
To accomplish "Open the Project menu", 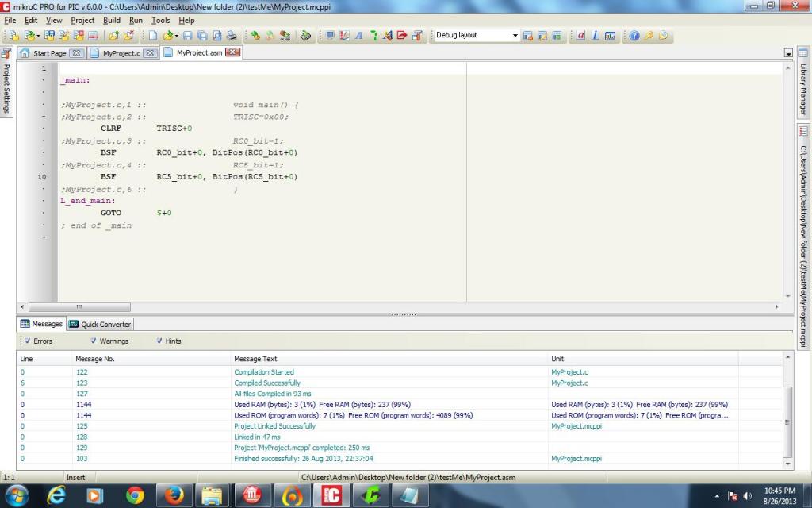I will click(82, 20).
